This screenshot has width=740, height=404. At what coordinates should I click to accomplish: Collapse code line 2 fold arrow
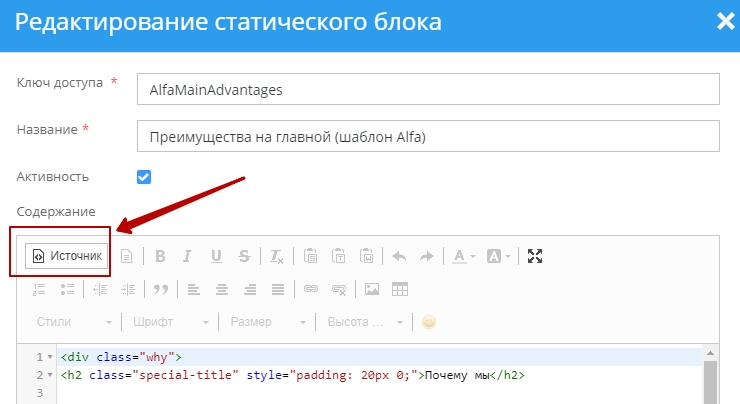pyautogui.click(x=50, y=375)
